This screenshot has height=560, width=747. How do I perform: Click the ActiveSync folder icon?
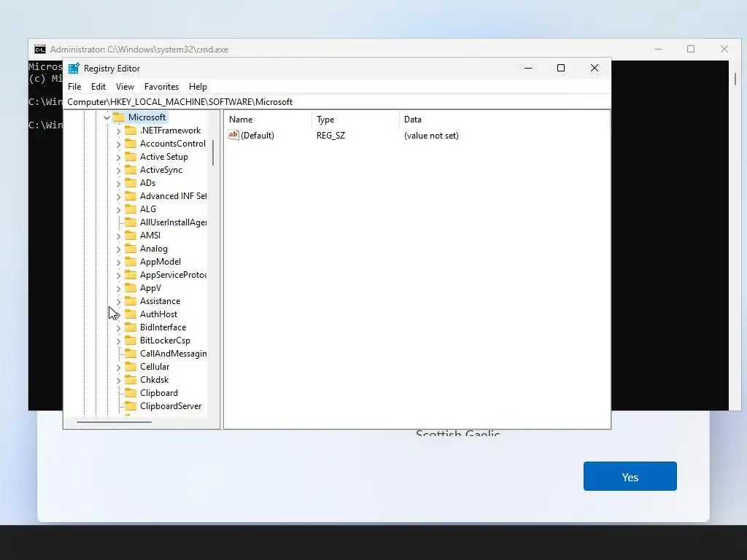pyautogui.click(x=131, y=169)
